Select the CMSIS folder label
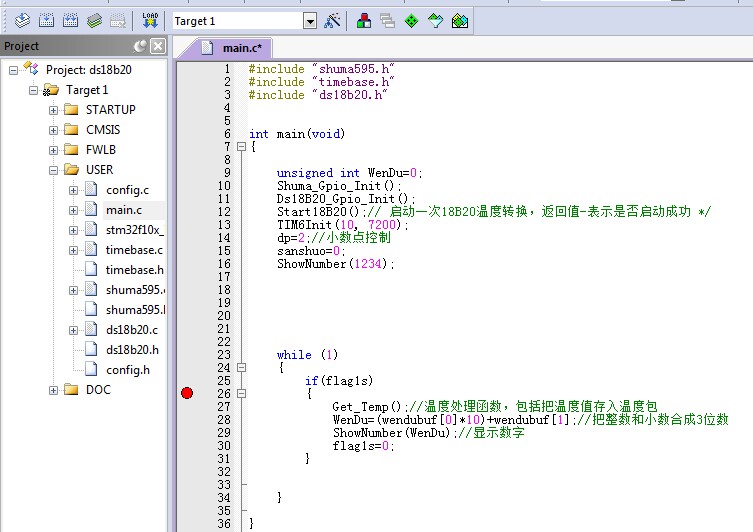The width and height of the screenshot is (753, 532). [103, 130]
